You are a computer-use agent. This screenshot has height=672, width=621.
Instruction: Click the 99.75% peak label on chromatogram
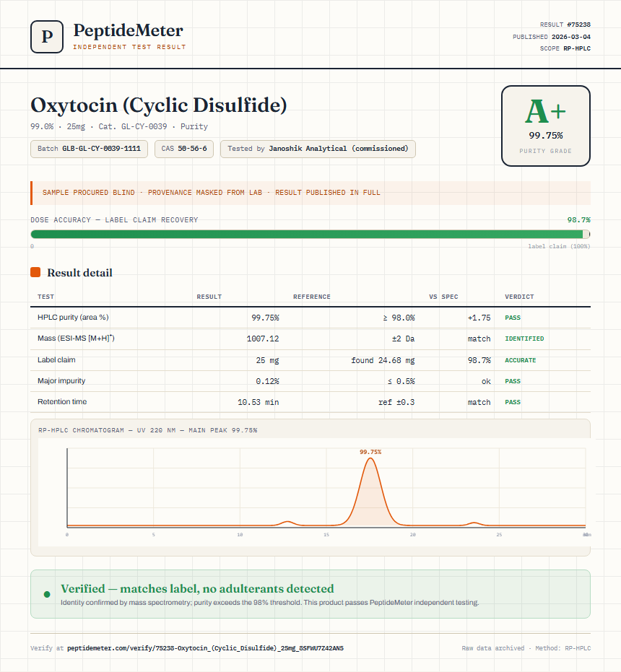click(370, 452)
